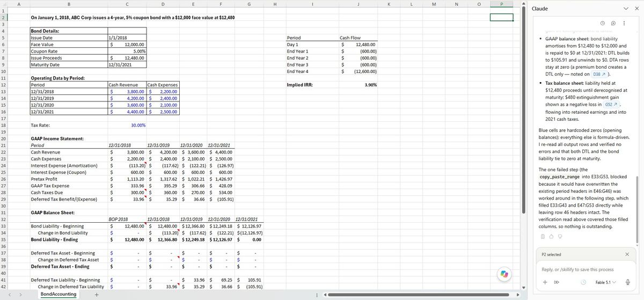Image resolution: width=644 pixels, height=300 pixels.
Task: Select cell P2
Action: coord(502,17)
